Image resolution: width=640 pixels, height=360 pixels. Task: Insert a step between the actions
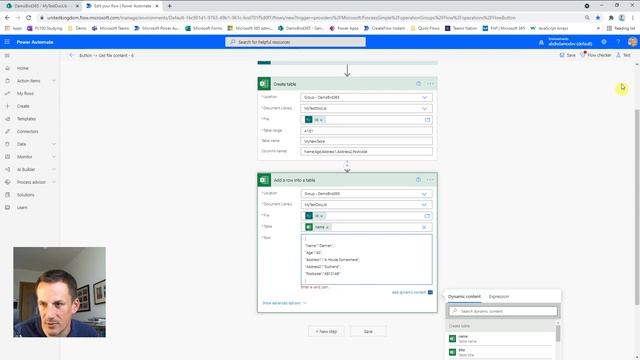(x=347, y=166)
